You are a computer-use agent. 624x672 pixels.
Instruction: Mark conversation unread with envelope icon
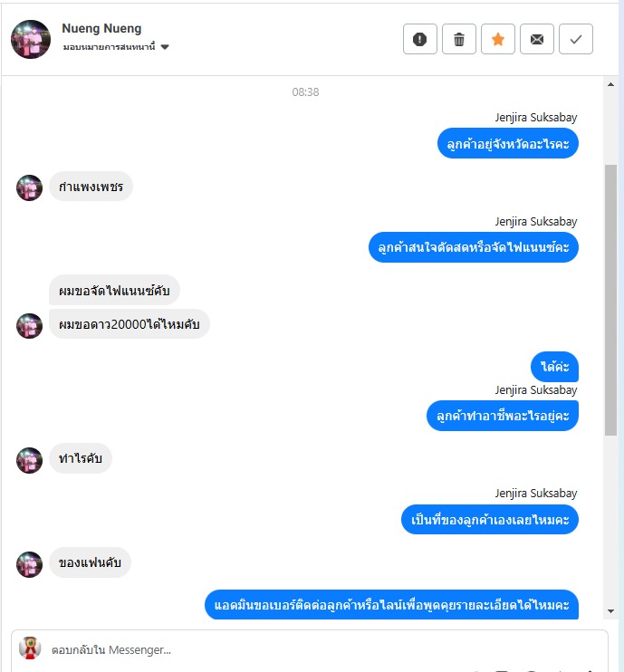(536, 39)
